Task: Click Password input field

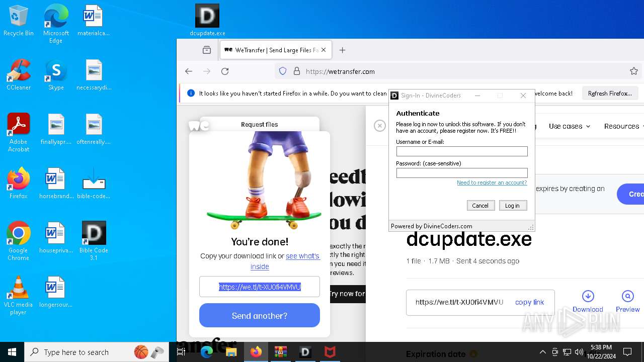Action: click(x=462, y=173)
